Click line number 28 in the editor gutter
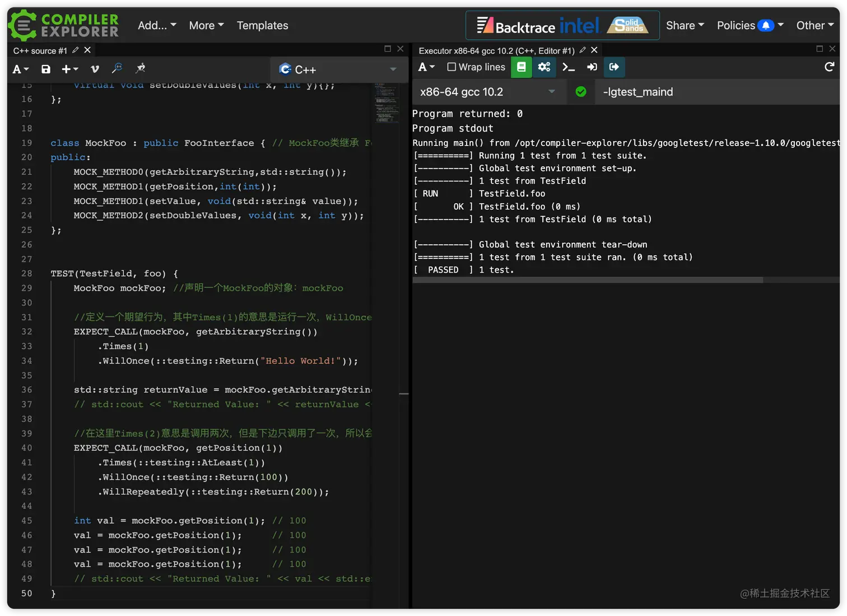The width and height of the screenshot is (847, 616). 26,274
